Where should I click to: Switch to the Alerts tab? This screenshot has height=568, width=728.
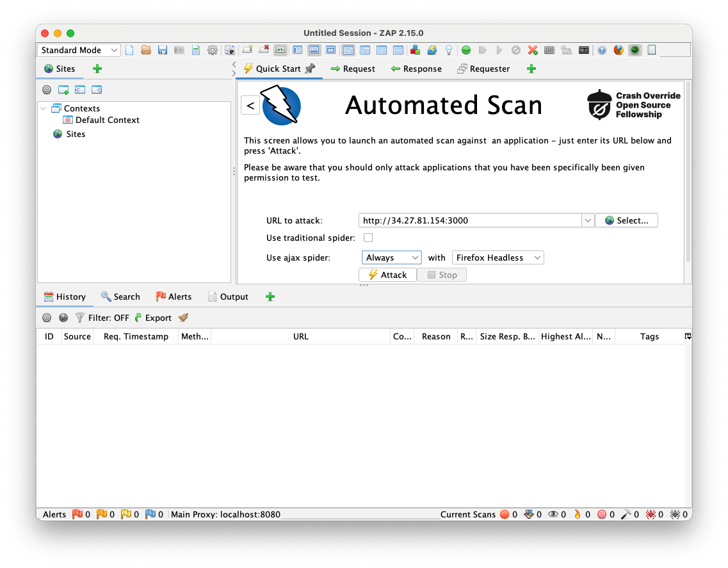pos(174,296)
